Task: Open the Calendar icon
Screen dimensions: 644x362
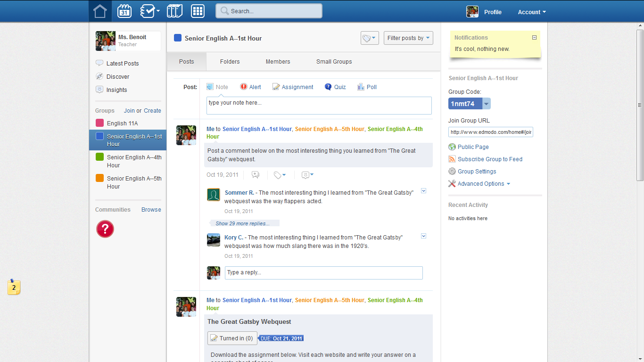Action: point(124,11)
